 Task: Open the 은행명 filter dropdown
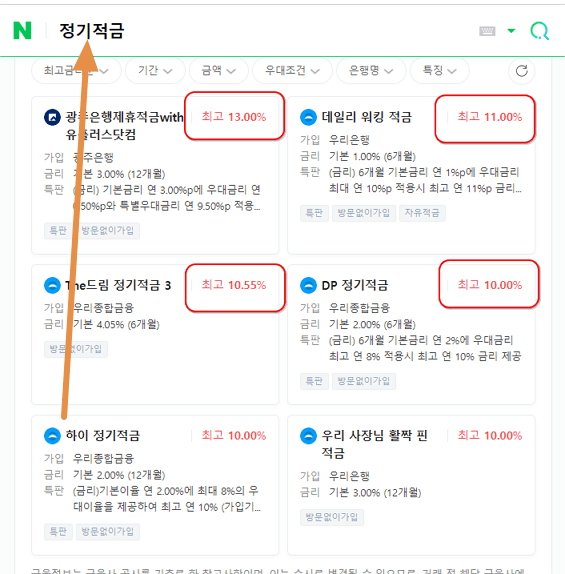pos(371,71)
